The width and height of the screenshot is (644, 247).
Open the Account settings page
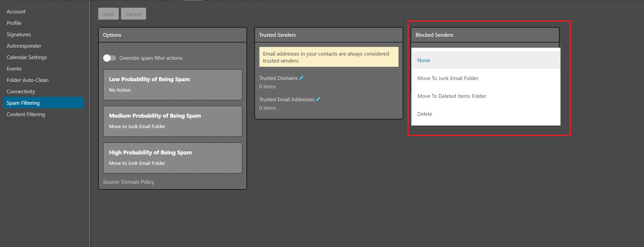pos(16,11)
